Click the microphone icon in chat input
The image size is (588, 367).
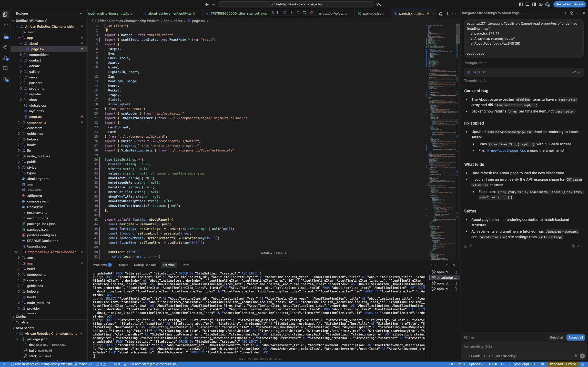[x=576, y=356]
